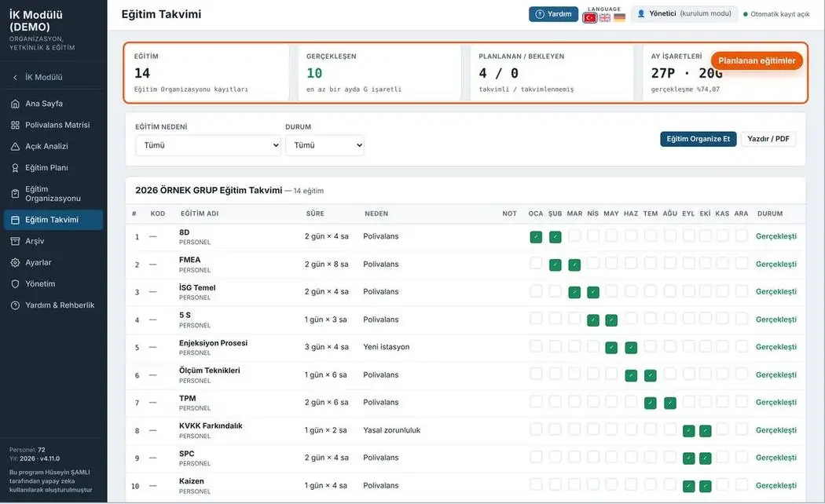Open the Durum filter dropdown
825x504 pixels.
click(324, 145)
